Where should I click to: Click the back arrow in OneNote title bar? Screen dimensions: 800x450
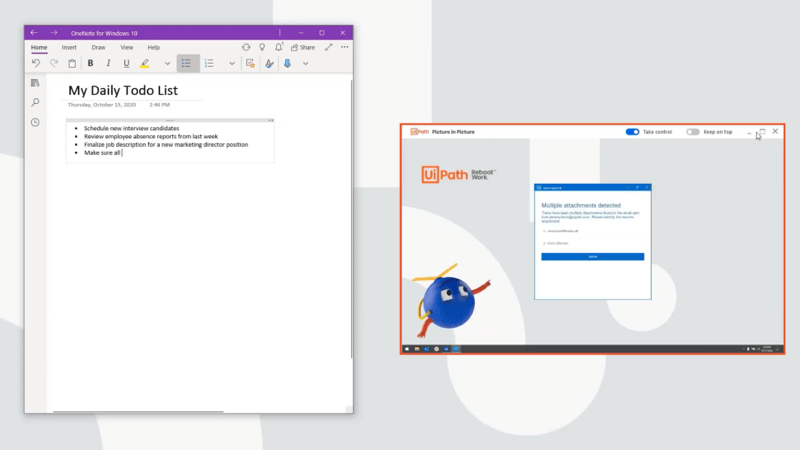pos(34,33)
